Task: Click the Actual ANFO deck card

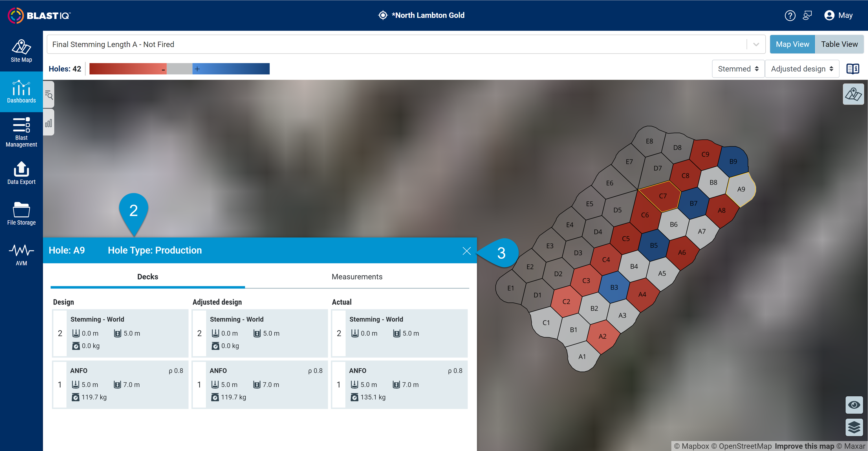Action: pyautogui.click(x=399, y=385)
